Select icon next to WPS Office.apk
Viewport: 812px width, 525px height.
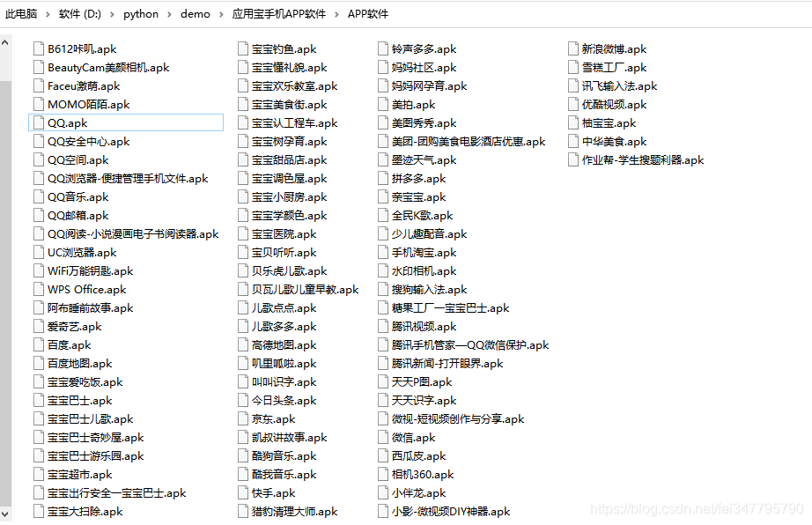click(x=39, y=290)
